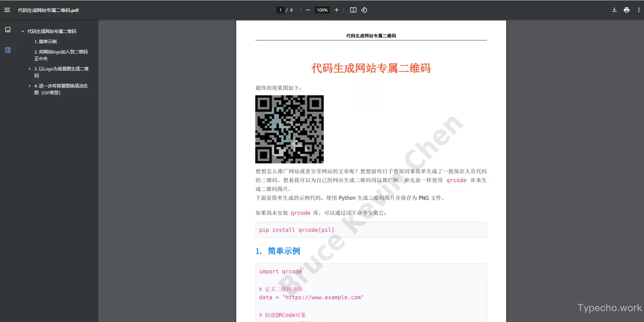Print the PDF document

626,10
